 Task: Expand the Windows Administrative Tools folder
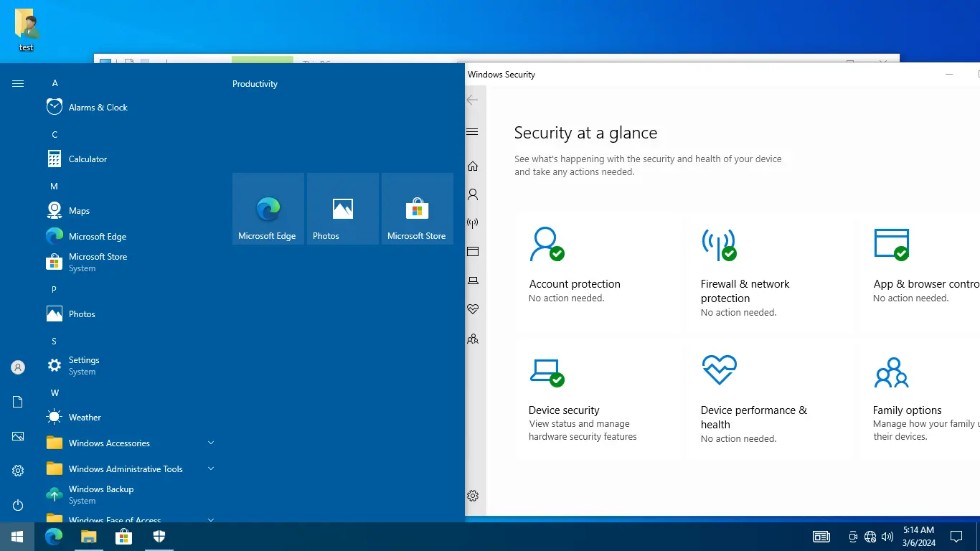click(129, 469)
